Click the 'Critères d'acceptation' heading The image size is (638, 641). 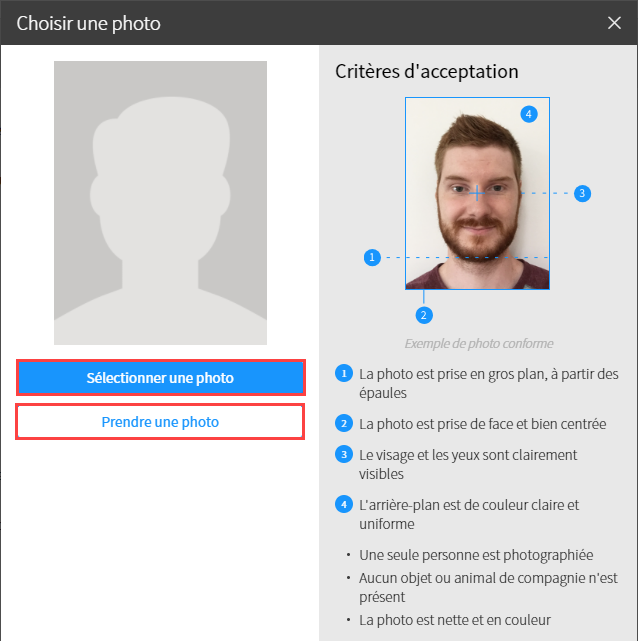[426, 72]
